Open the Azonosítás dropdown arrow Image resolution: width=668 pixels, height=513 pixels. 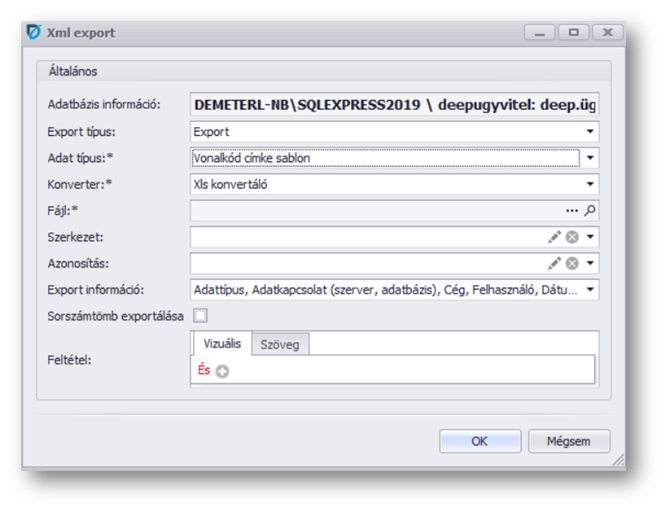590,264
